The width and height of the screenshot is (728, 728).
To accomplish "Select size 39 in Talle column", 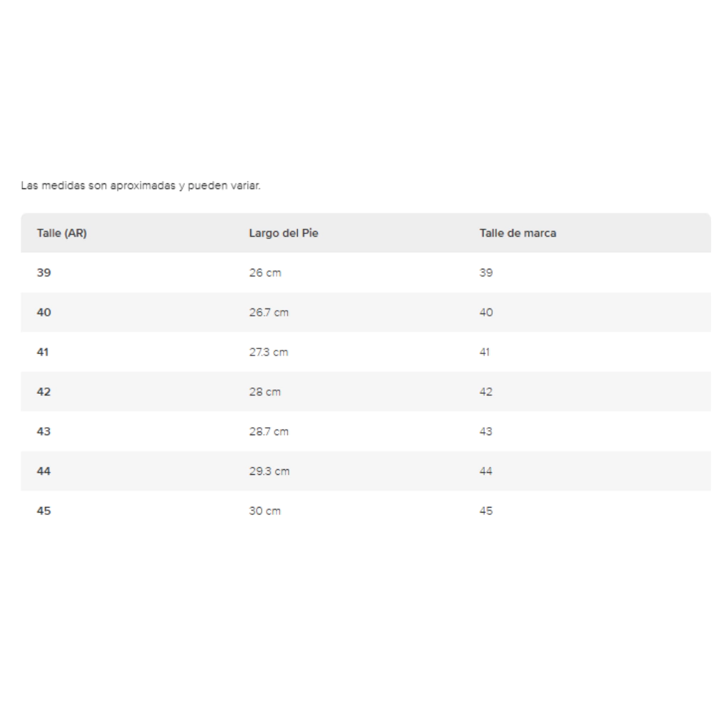I will coord(43,272).
